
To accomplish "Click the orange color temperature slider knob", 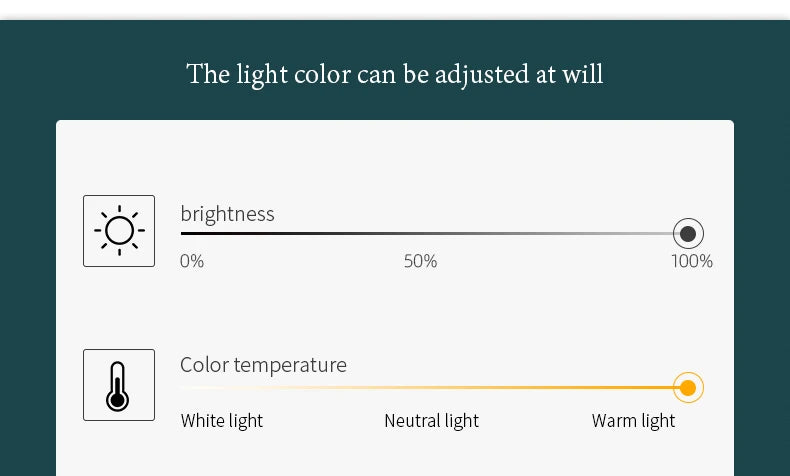I will (x=688, y=388).
